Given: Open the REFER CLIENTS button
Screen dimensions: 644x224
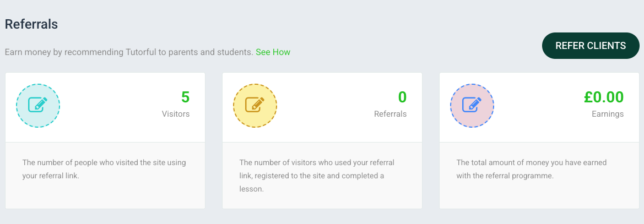Looking at the screenshot, I should [591, 46].
